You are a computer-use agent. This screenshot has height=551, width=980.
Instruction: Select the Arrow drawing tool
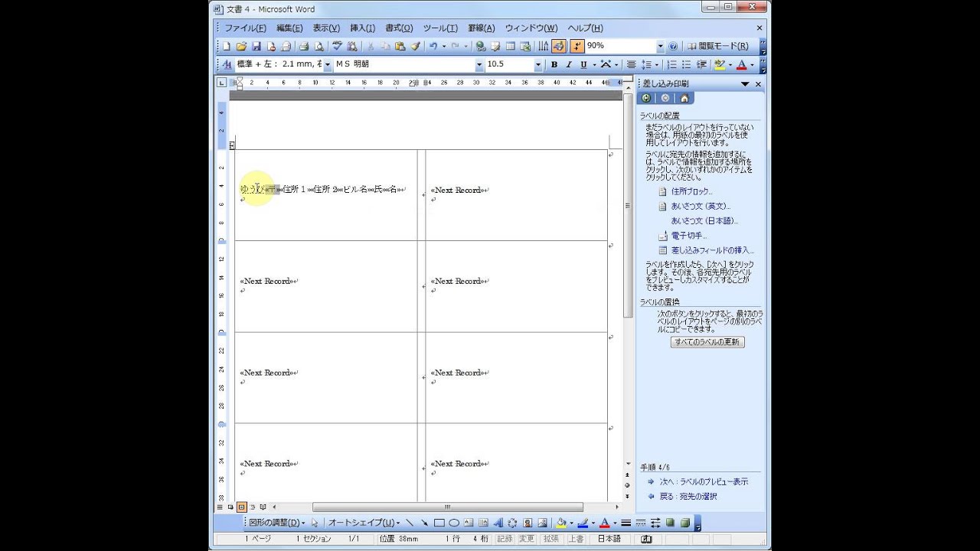424,523
